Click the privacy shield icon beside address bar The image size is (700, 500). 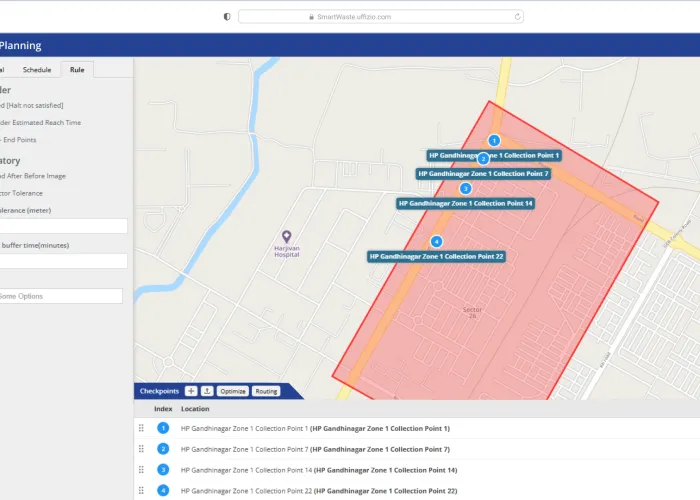[x=227, y=16]
